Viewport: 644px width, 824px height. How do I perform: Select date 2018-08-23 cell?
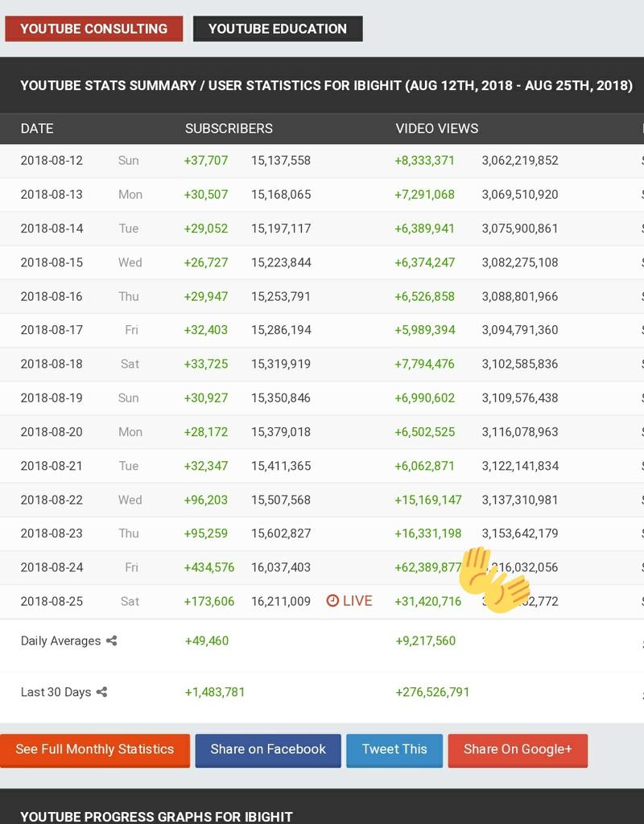pos(52,534)
